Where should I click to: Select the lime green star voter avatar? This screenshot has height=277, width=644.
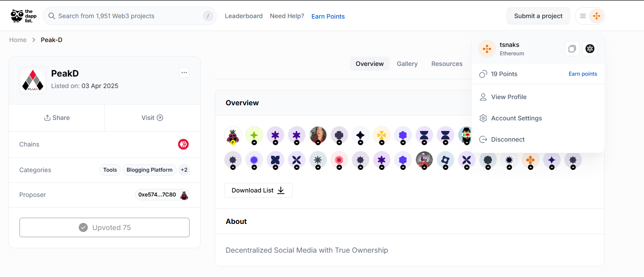pos(254,135)
